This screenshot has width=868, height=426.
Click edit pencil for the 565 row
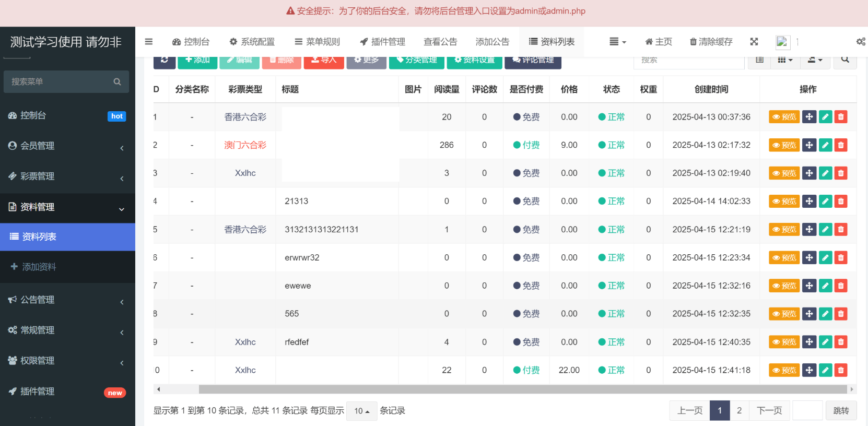point(825,314)
